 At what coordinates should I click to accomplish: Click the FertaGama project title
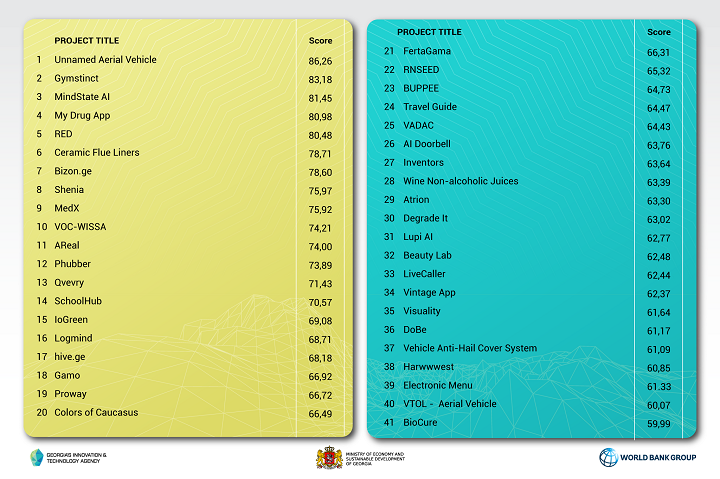(x=427, y=51)
